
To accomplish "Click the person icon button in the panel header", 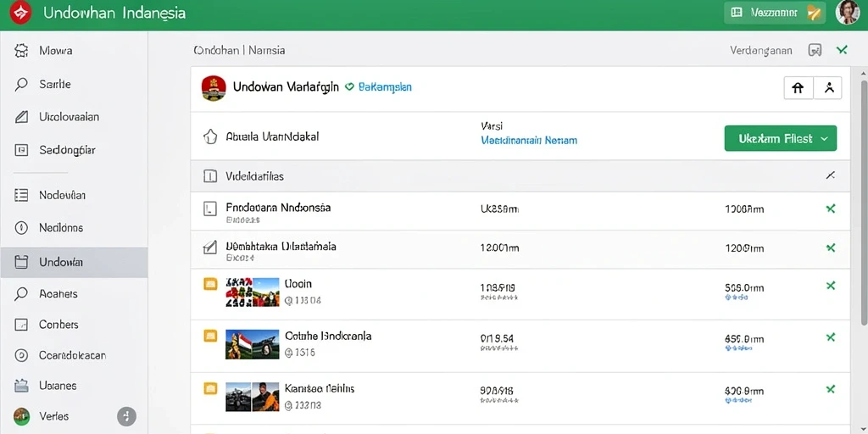I will click(828, 88).
